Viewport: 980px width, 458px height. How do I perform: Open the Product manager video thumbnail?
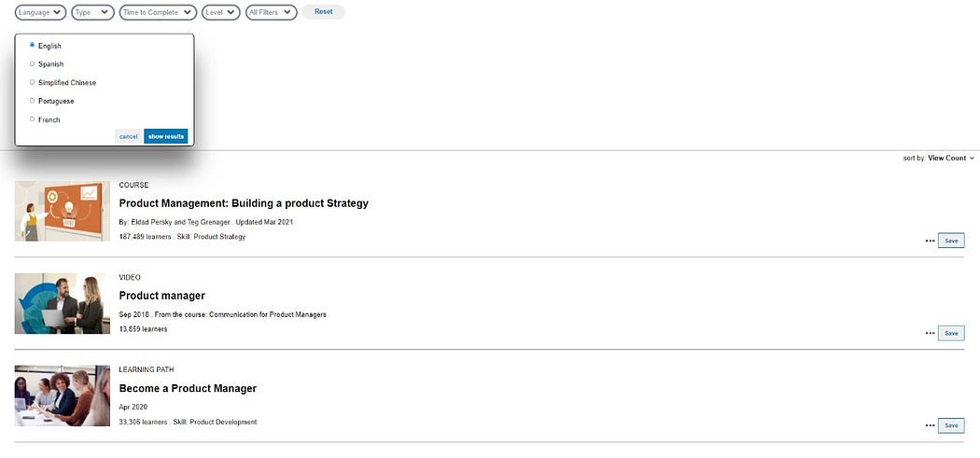[63, 303]
